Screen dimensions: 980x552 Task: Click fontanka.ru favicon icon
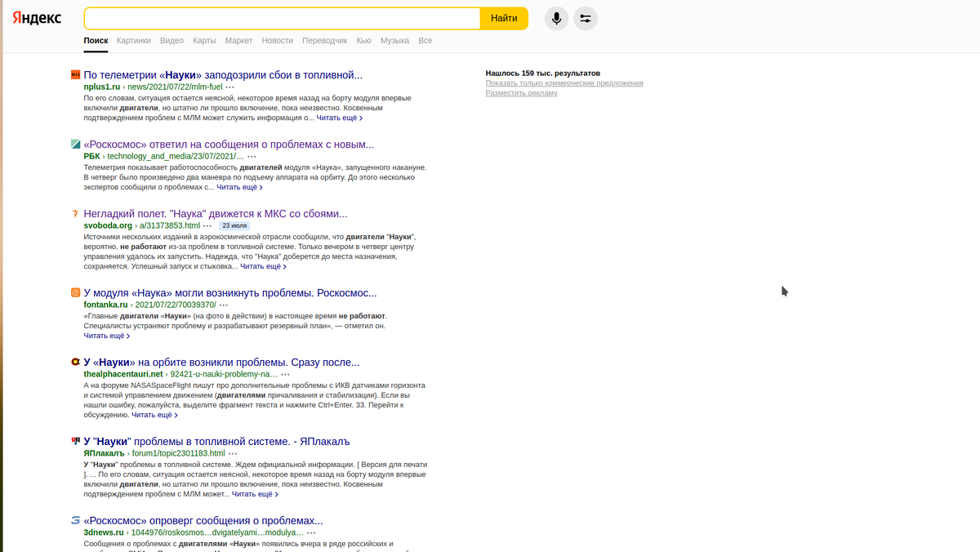[75, 293]
